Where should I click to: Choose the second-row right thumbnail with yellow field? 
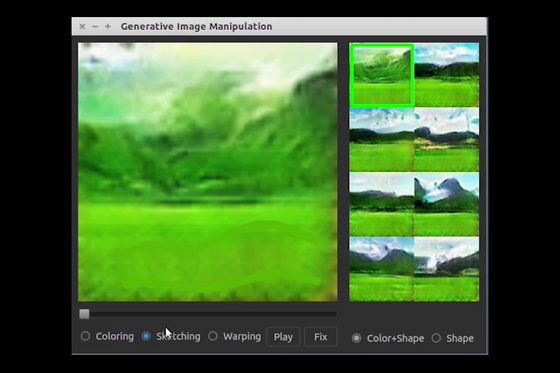447,140
